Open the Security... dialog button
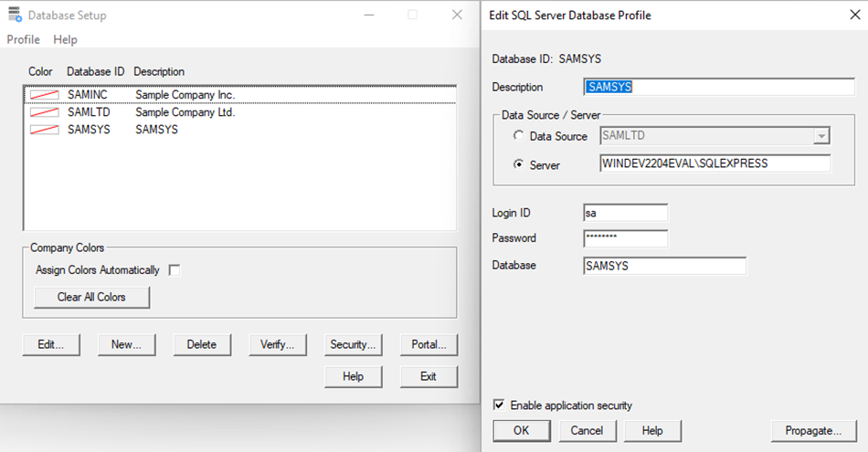The width and height of the screenshot is (868, 452). pyautogui.click(x=353, y=344)
